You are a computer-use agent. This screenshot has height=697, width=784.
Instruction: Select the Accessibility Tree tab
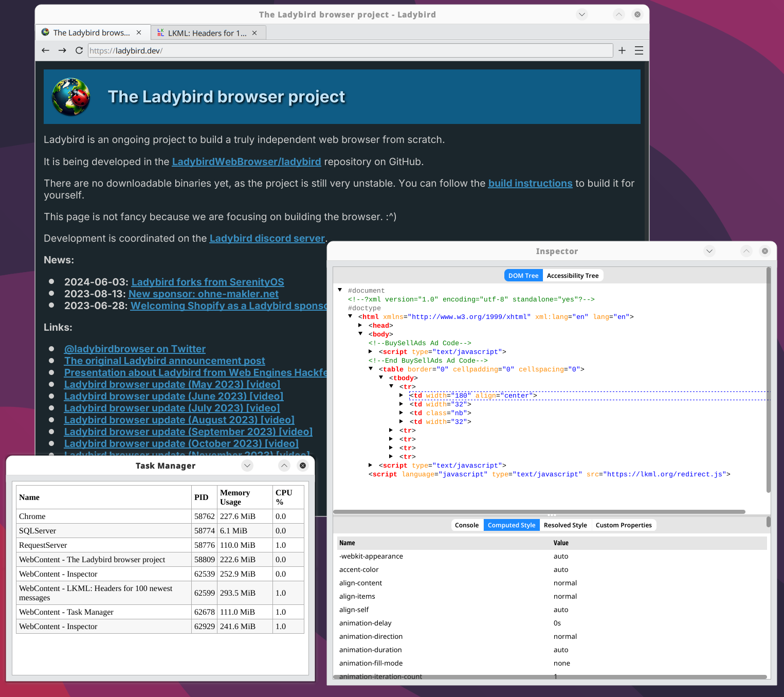(x=572, y=276)
